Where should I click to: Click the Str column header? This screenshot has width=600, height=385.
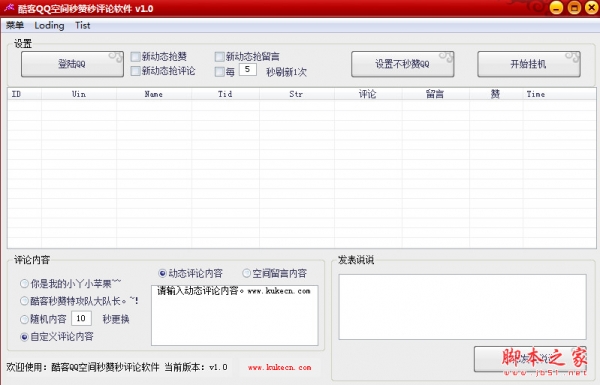coord(297,94)
